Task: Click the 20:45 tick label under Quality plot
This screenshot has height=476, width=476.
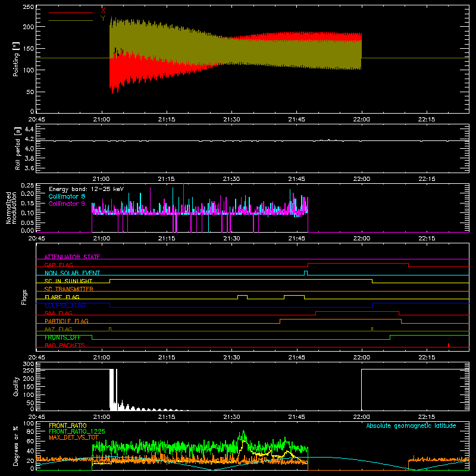Action: pos(36,417)
